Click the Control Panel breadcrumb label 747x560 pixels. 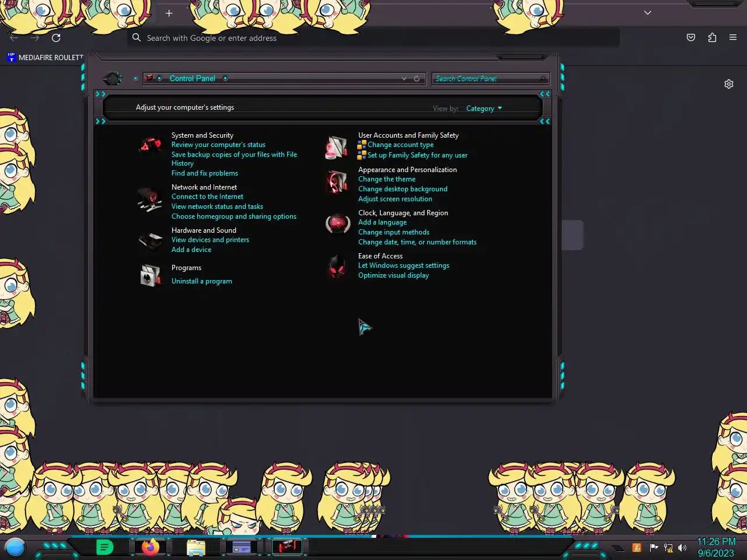(x=192, y=78)
